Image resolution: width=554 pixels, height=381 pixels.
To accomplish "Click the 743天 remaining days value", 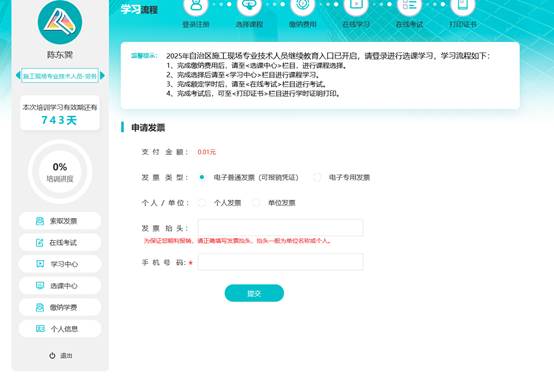I will [x=59, y=120].
